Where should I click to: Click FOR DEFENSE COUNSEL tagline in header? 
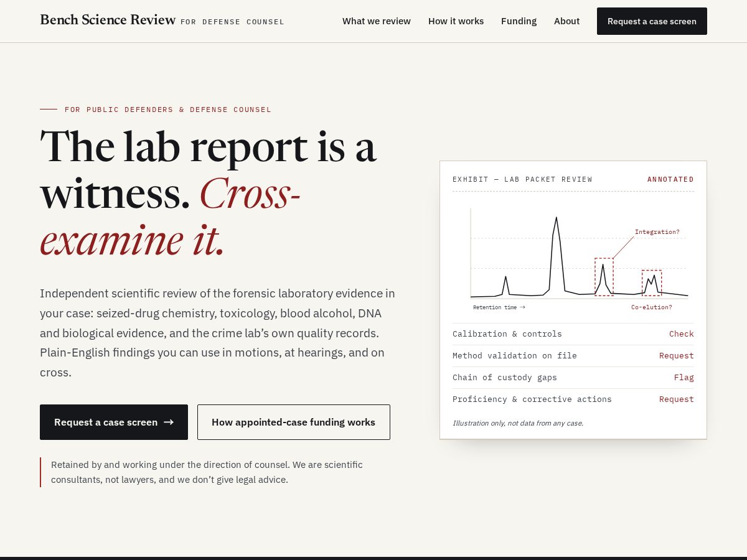point(232,22)
